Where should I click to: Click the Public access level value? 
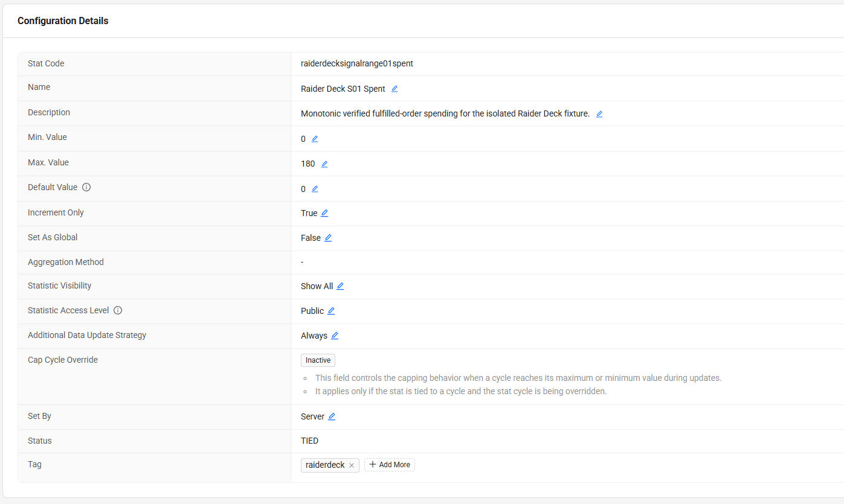tap(312, 311)
